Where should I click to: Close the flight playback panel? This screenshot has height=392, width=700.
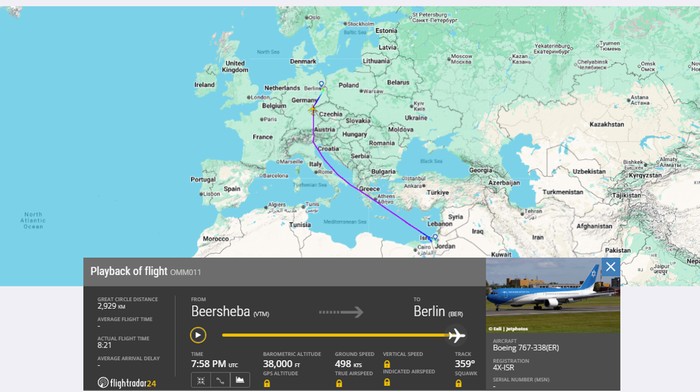coord(610,267)
